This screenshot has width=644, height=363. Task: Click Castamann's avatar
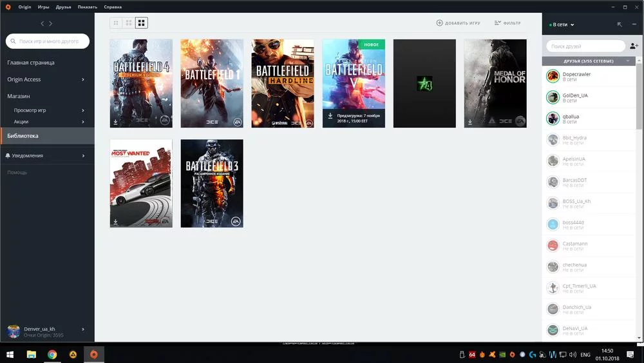tap(553, 246)
